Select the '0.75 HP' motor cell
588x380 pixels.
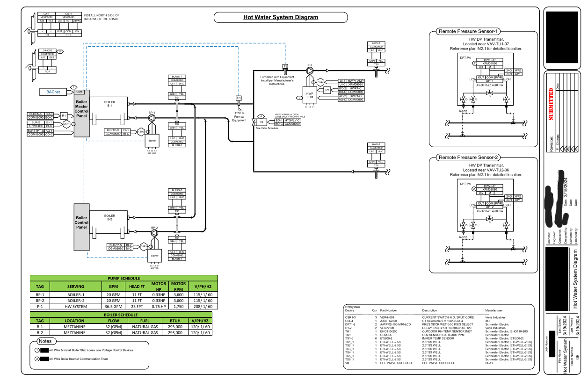159,307
